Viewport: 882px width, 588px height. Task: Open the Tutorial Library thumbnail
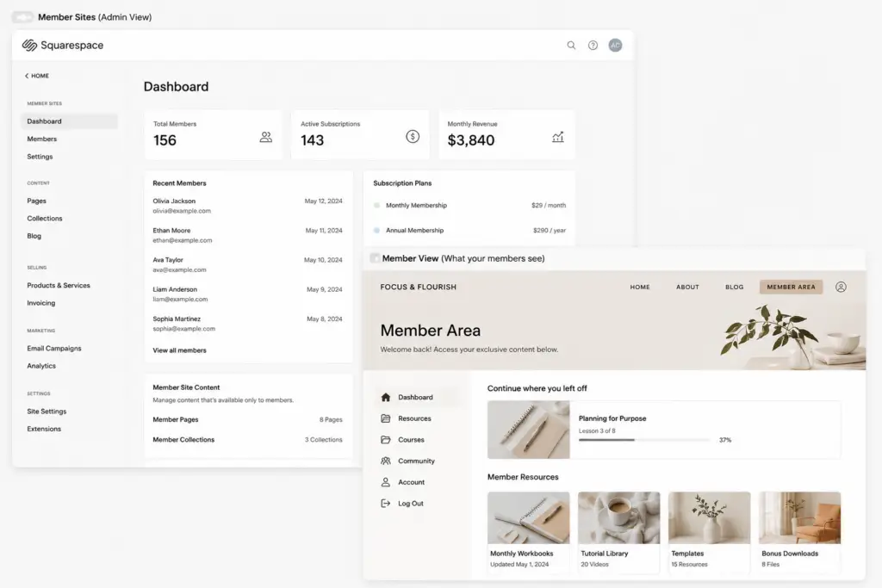click(x=618, y=517)
